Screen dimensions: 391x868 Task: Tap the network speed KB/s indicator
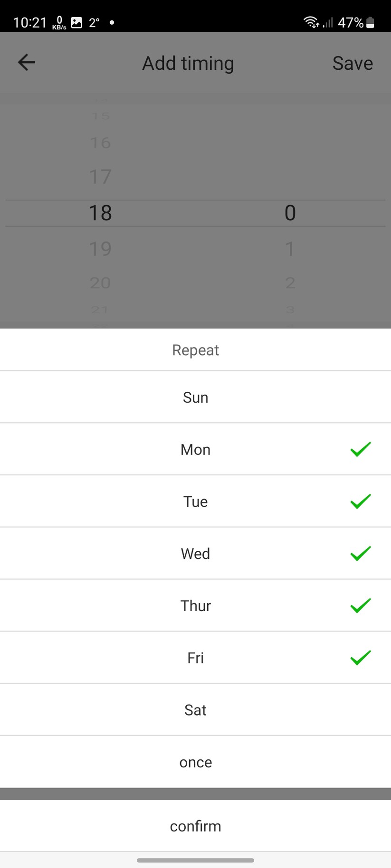point(59,23)
